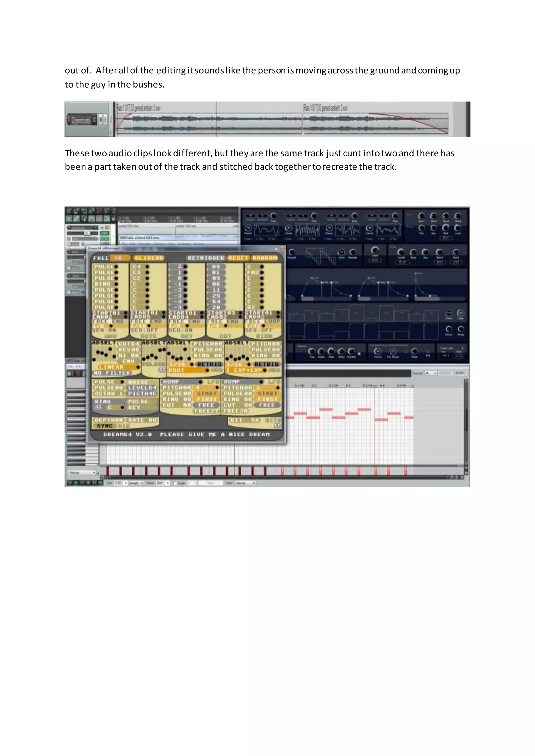Toggle SEQ:ON under Dream64's OCT column
The height and width of the screenshot is (756, 535).
[181, 330]
